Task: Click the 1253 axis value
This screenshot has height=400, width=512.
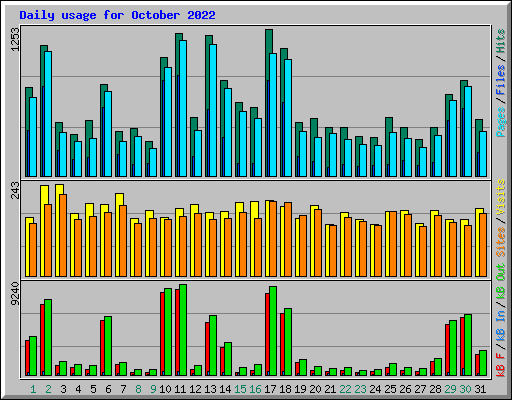Action: tap(15, 39)
